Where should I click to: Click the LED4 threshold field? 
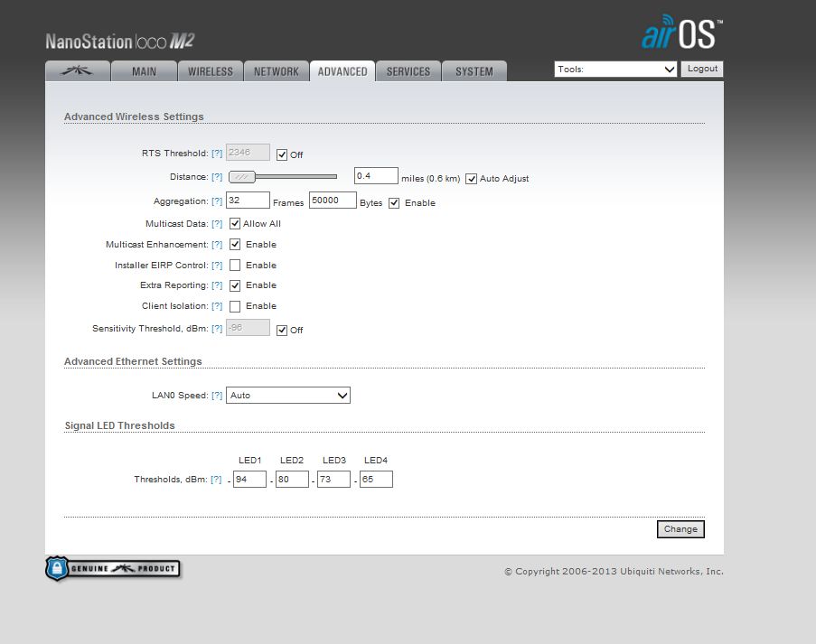376,479
